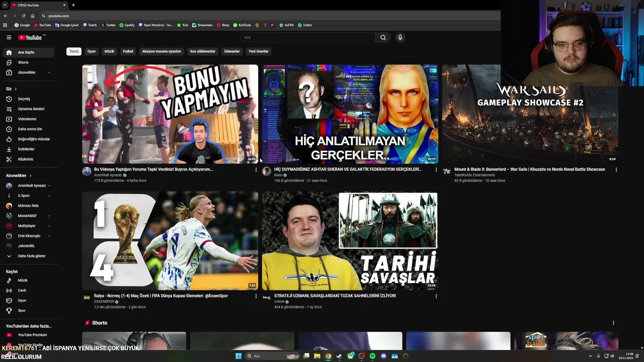Open options menu for Ashtar Sheran video
The width and height of the screenshot is (644, 362).
pyautogui.click(x=436, y=170)
